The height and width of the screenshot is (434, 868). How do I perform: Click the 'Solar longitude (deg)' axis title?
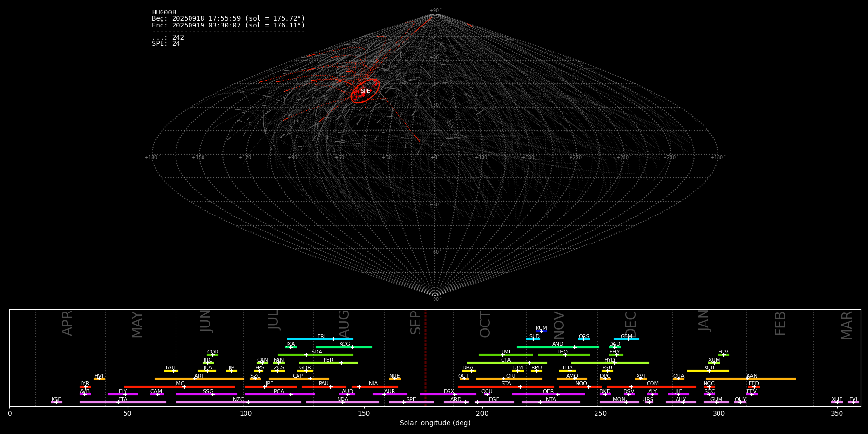tap(435, 423)
